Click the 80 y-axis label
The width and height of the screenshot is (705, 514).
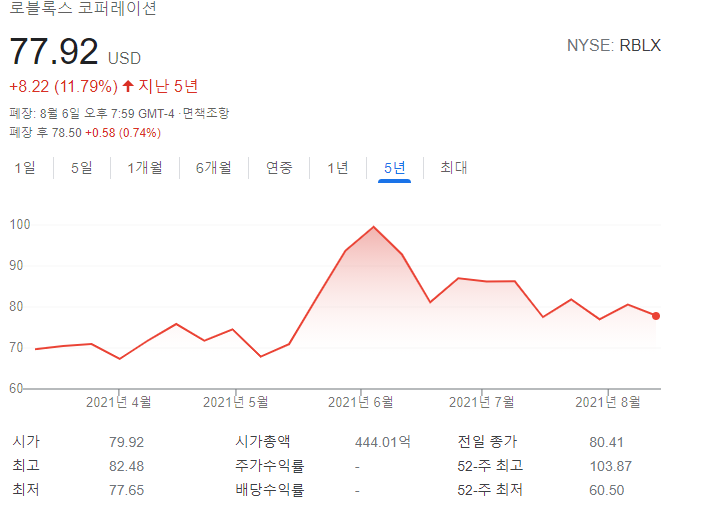16,306
